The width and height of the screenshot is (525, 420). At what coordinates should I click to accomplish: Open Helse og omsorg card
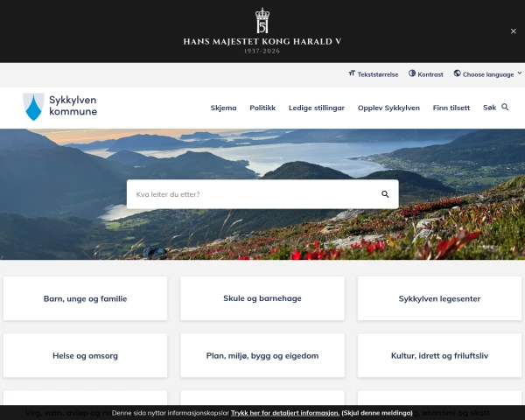click(x=85, y=355)
